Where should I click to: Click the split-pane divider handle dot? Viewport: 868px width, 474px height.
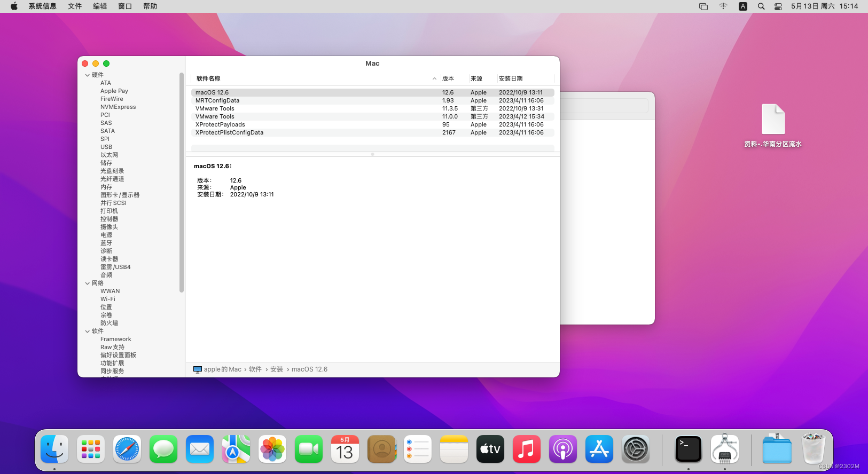click(x=372, y=154)
